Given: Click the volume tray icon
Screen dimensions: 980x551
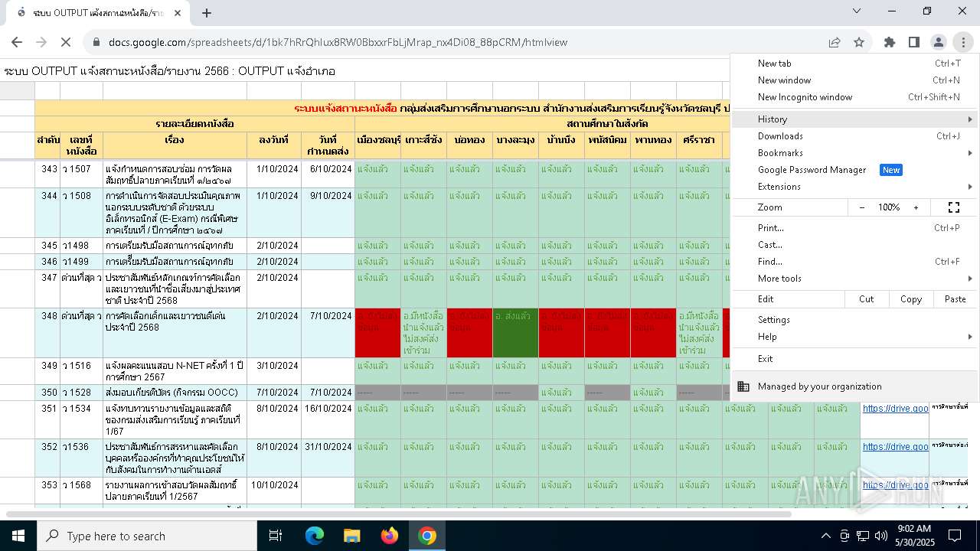Looking at the screenshot, I should (881, 536).
